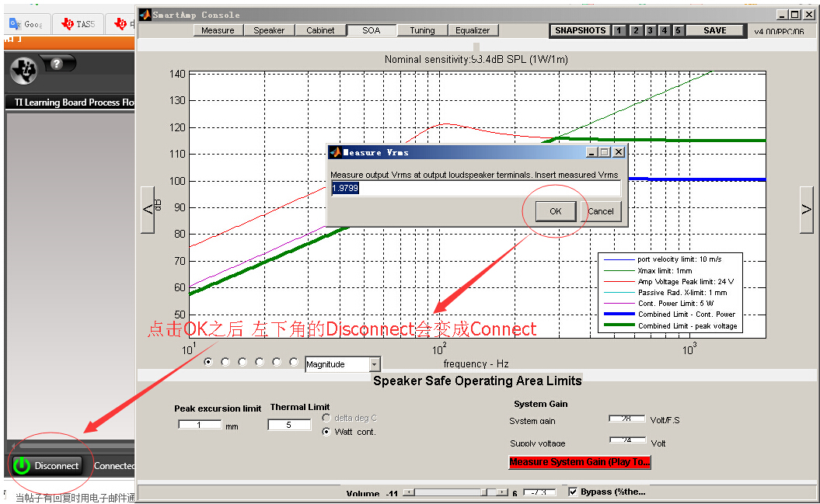
Task: Click the Speaker Safe Operating Area Limits heading
Action: (477, 381)
